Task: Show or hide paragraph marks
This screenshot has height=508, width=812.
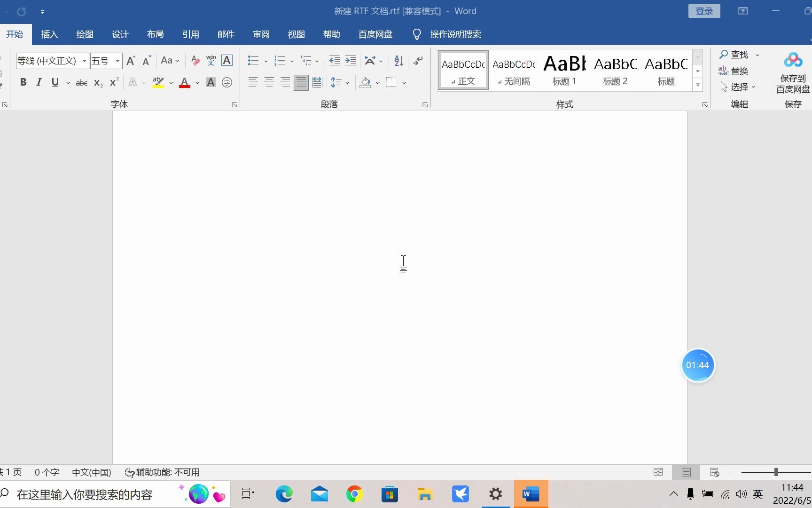Action: 418,61
